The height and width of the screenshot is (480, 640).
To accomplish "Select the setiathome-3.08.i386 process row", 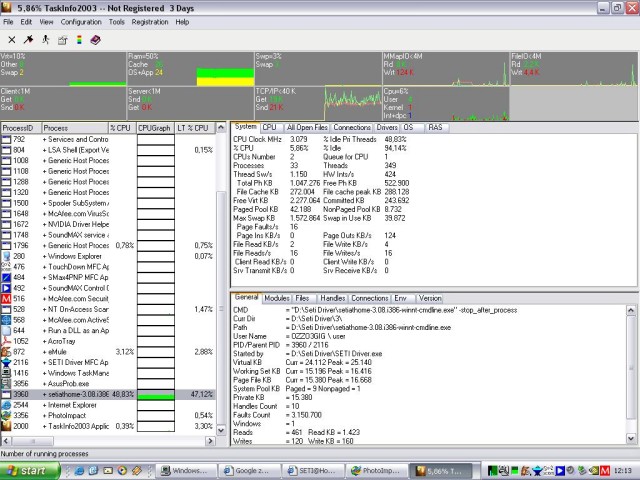I will pyautogui.click(x=108, y=394).
